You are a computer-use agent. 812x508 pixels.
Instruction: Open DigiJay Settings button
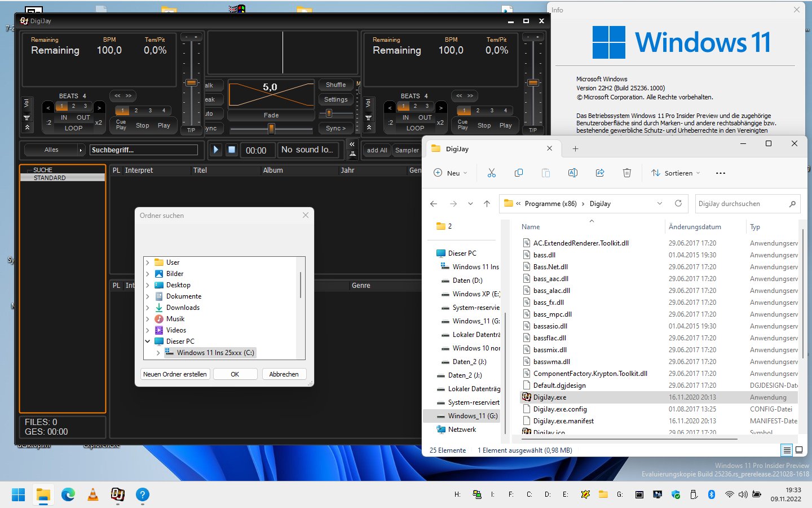click(336, 99)
